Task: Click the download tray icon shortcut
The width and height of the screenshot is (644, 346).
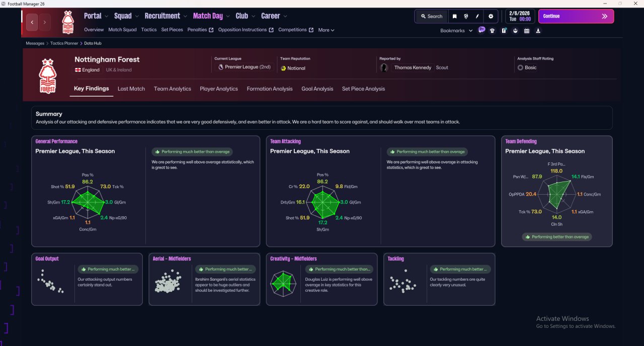Action: [x=538, y=31]
